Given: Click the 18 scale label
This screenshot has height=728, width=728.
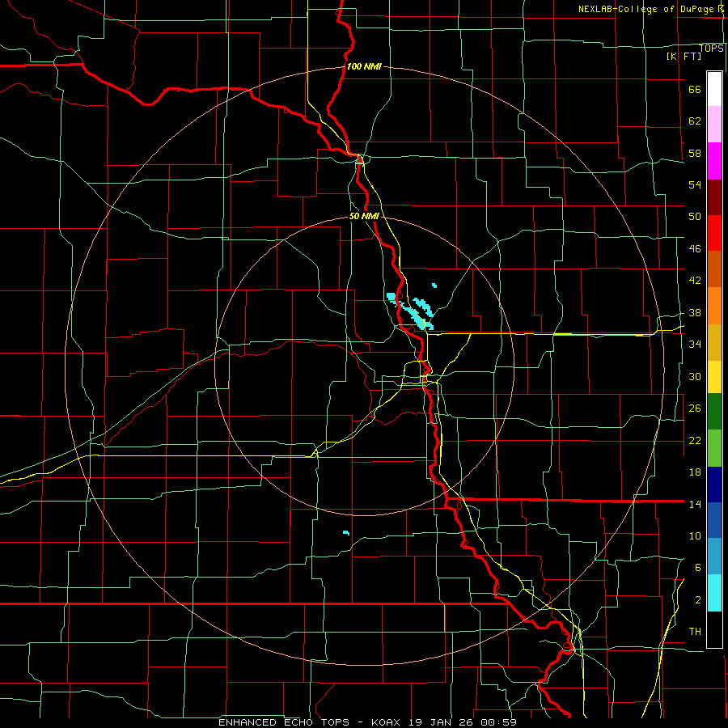Looking at the screenshot, I should pyautogui.click(x=695, y=472).
